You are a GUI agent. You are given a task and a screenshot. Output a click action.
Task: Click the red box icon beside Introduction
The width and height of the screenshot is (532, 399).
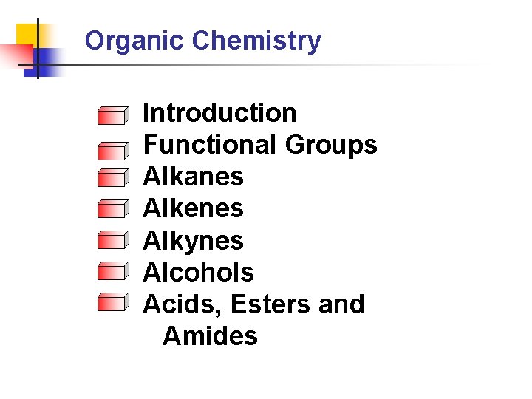point(113,116)
